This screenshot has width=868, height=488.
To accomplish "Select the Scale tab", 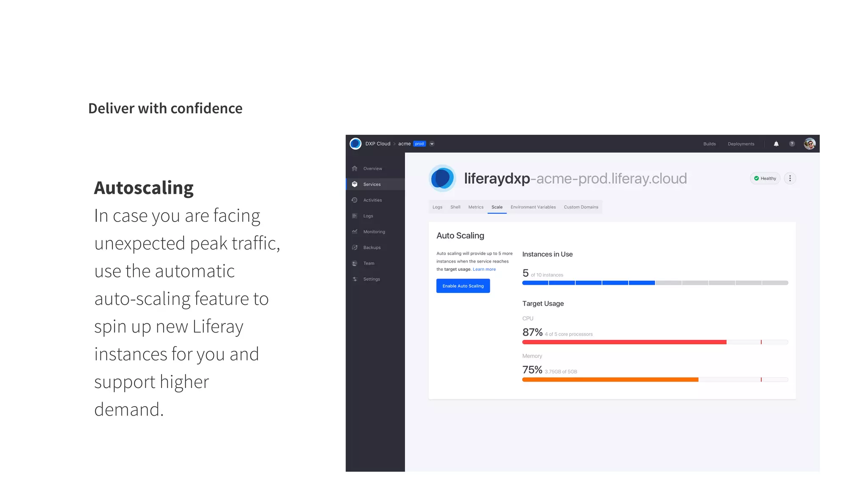I will pyautogui.click(x=497, y=207).
